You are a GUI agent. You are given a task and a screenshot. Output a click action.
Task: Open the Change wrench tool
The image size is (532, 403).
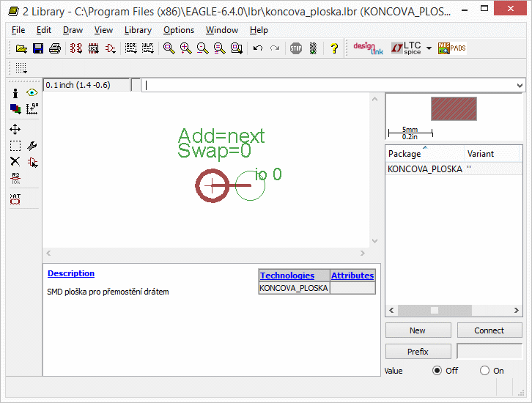32,146
